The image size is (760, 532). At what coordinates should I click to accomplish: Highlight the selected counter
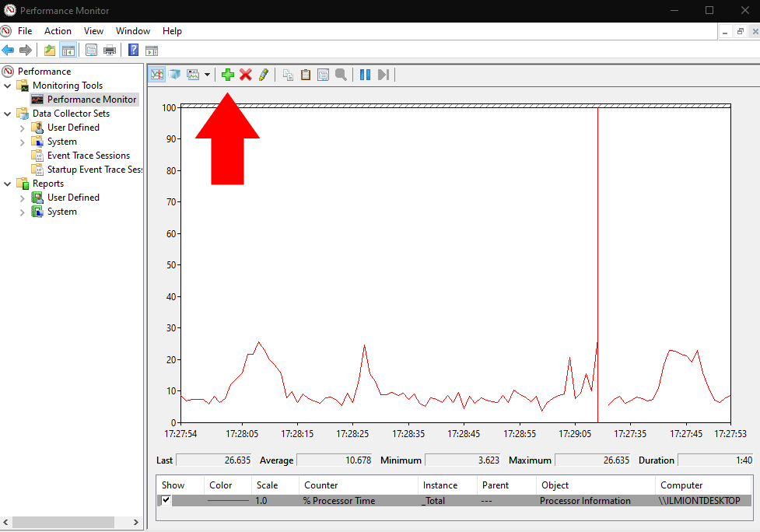pyautogui.click(x=264, y=74)
